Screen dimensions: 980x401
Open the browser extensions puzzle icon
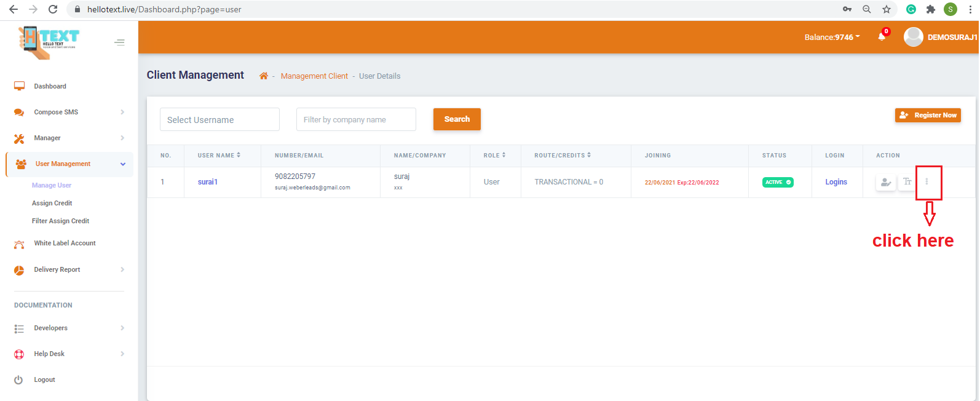pos(930,9)
